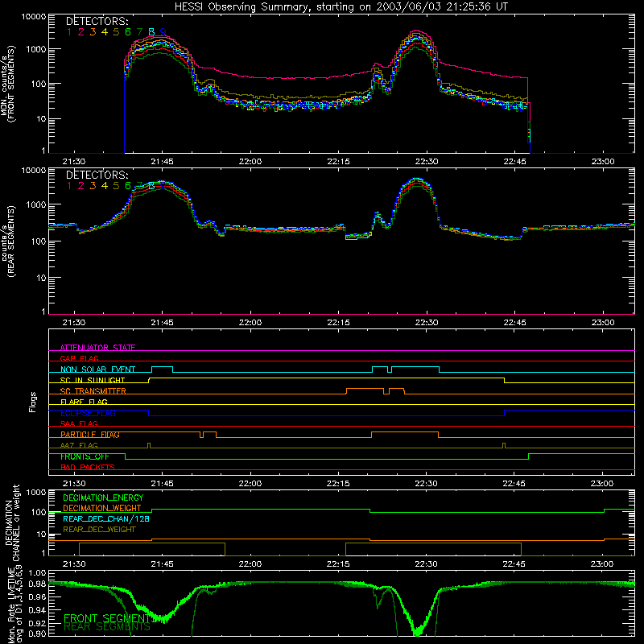Select olive detector 5 in front segments legend
The width and height of the screenshot is (644, 644).
(x=116, y=32)
